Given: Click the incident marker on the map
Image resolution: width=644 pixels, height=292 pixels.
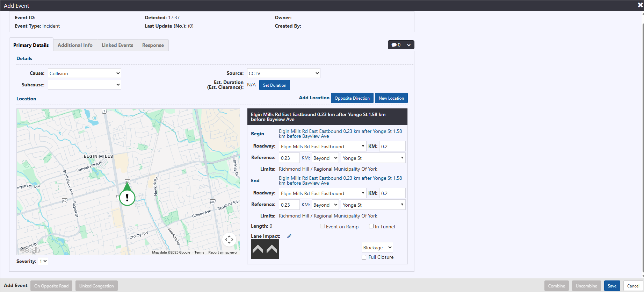Looking at the screenshot, I should pyautogui.click(x=127, y=197).
